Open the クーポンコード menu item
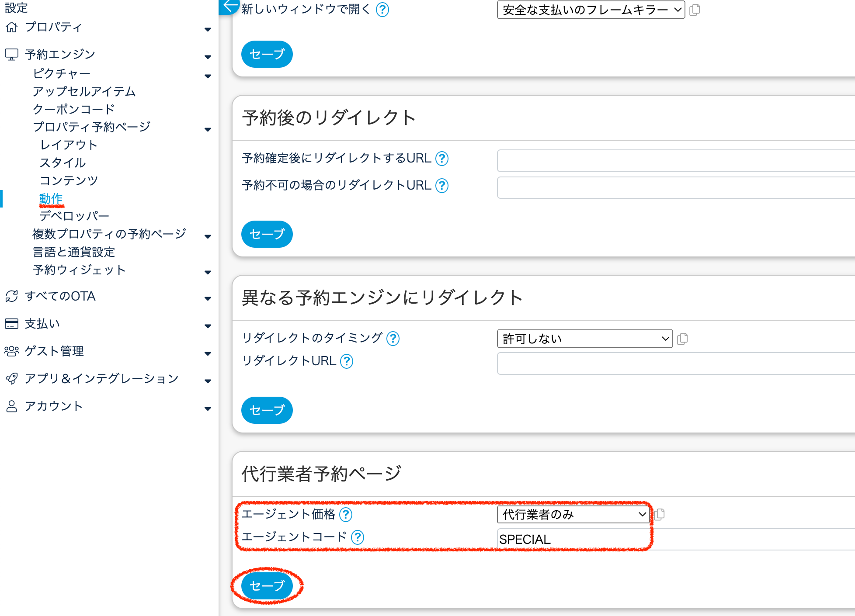This screenshot has height=616, width=855. (73, 109)
